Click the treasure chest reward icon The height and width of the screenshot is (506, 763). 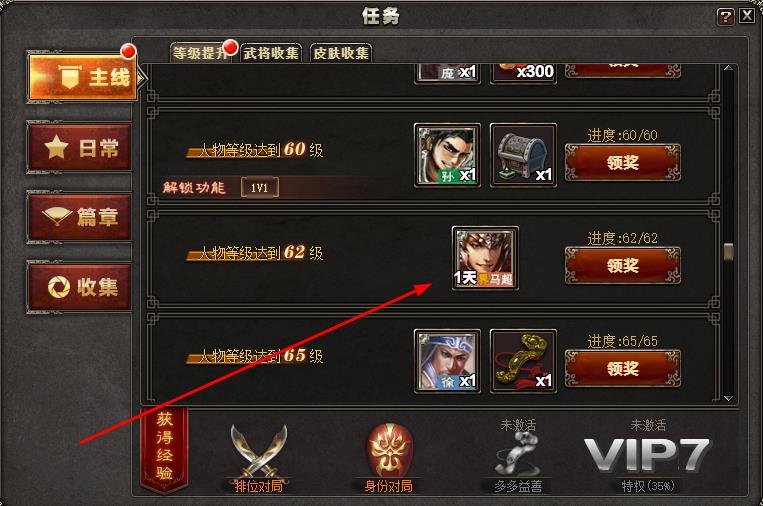point(523,155)
